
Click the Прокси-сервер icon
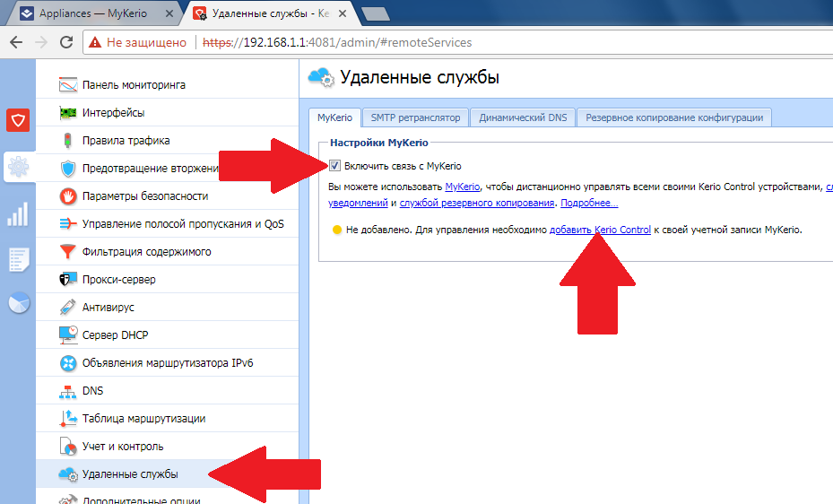tap(68, 279)
